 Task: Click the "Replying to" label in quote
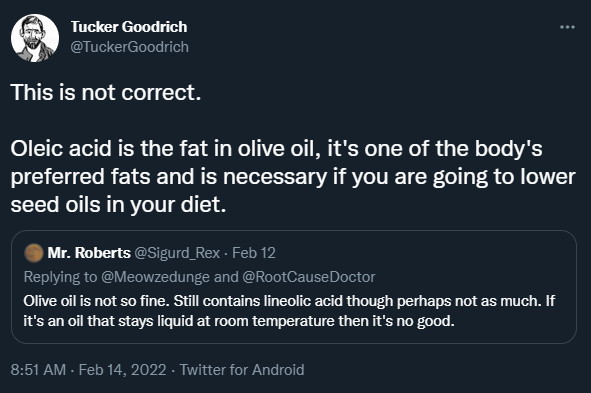tap(60, 277)
